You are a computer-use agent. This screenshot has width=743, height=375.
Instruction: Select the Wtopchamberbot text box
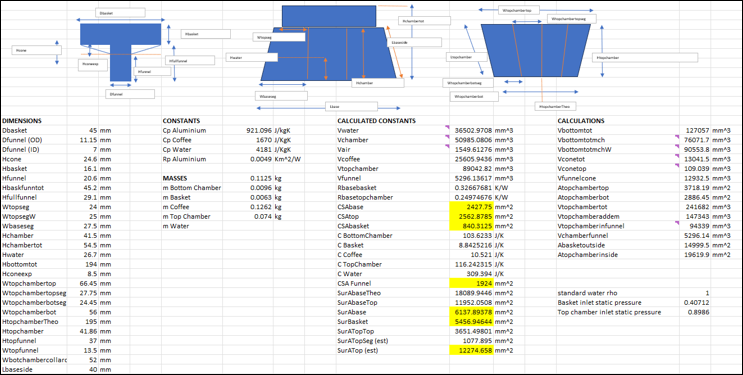(x=474, y=96)
